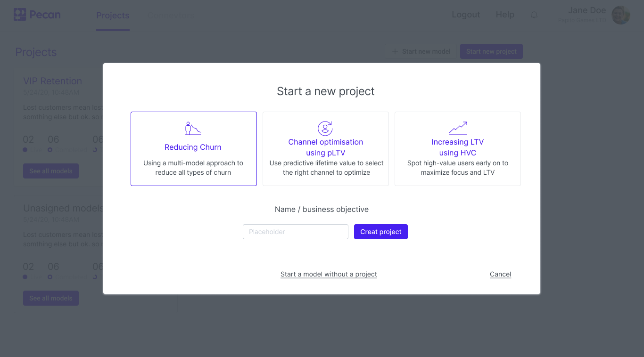Image resolution: width=644 pixels, height=357 pixels.
Task: Click the Reducing Churn icon
Action: click(x=193, y=129)
